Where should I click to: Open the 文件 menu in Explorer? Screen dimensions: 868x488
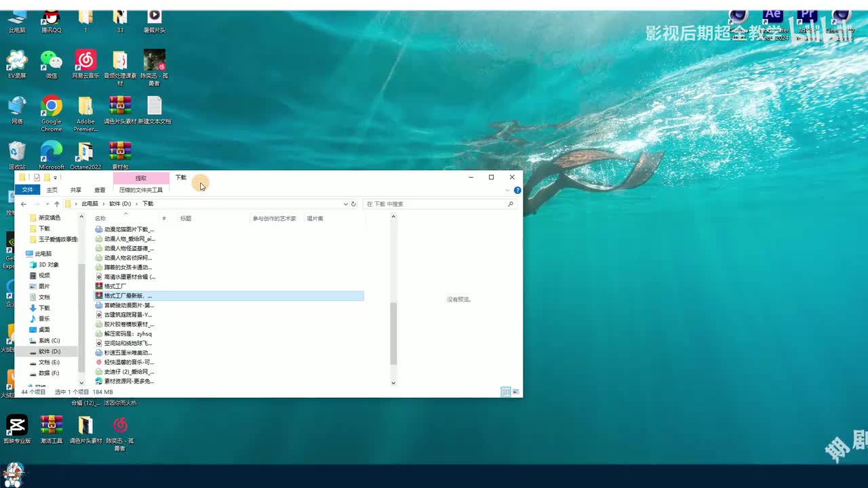(x=27, y=190)
